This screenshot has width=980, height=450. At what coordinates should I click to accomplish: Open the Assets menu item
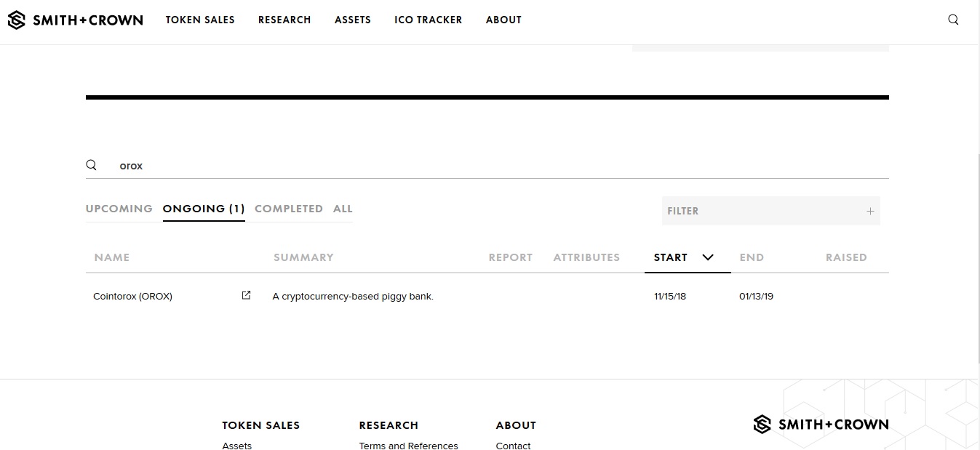pos(353,20)
